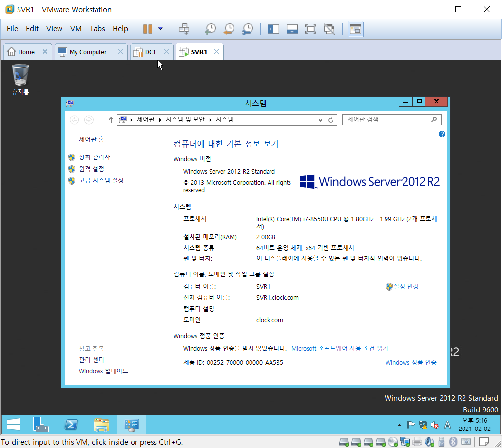Click the CD/DVD drive status icon
Image resolution: width=502 pixels, height=448 pixels.
[x=393, y=442]
